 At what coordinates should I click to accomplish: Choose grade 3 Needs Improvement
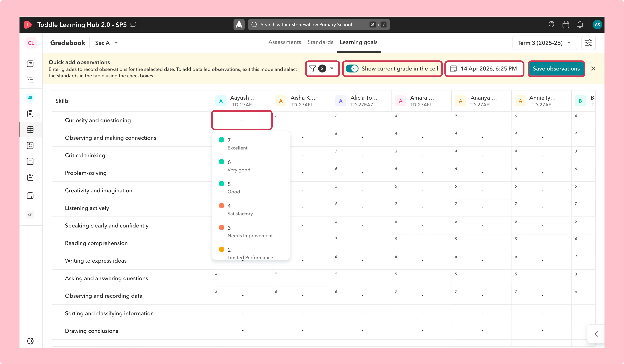click(251, 232)
